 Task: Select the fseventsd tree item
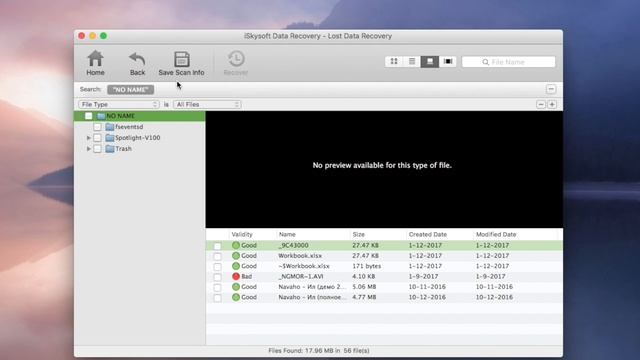tap(129, 127)
